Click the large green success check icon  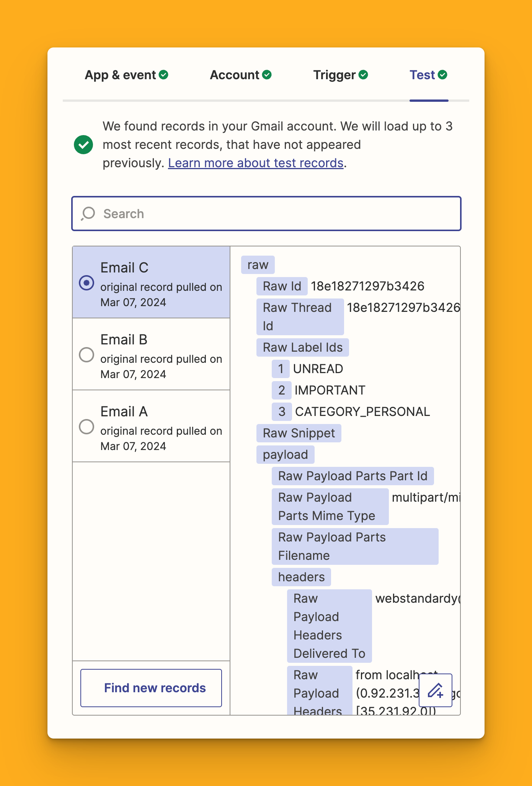point(83,145)
